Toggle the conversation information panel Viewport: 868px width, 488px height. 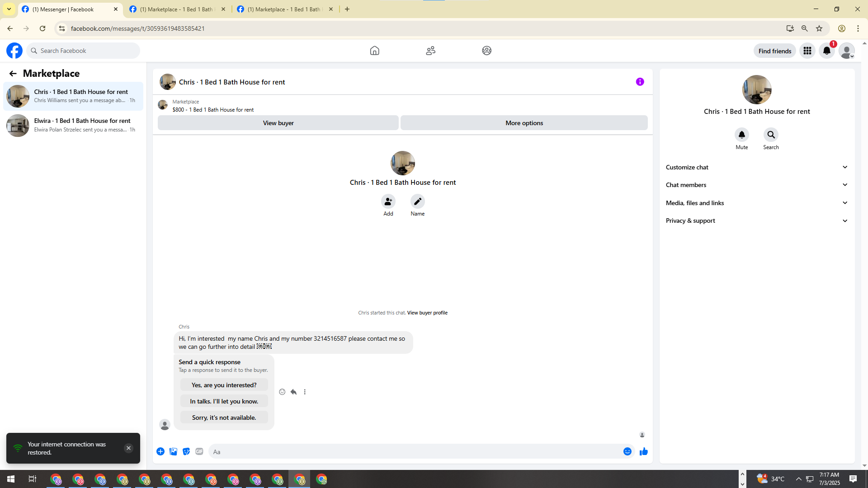pos(640,82)
